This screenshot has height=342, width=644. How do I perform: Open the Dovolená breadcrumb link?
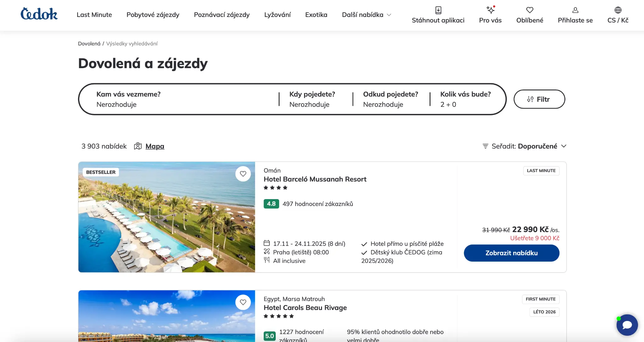[89, 43]
